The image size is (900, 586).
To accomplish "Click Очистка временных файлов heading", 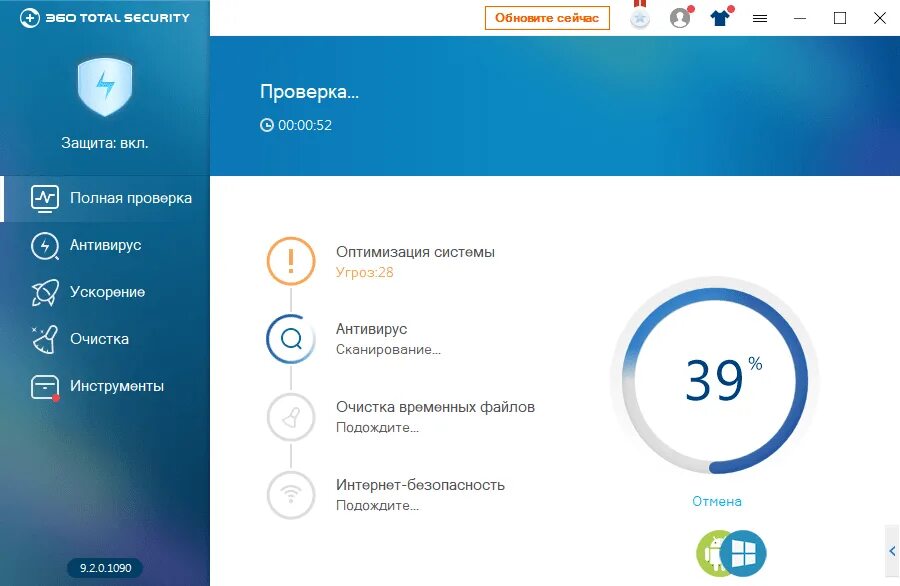I will (436, 407).
